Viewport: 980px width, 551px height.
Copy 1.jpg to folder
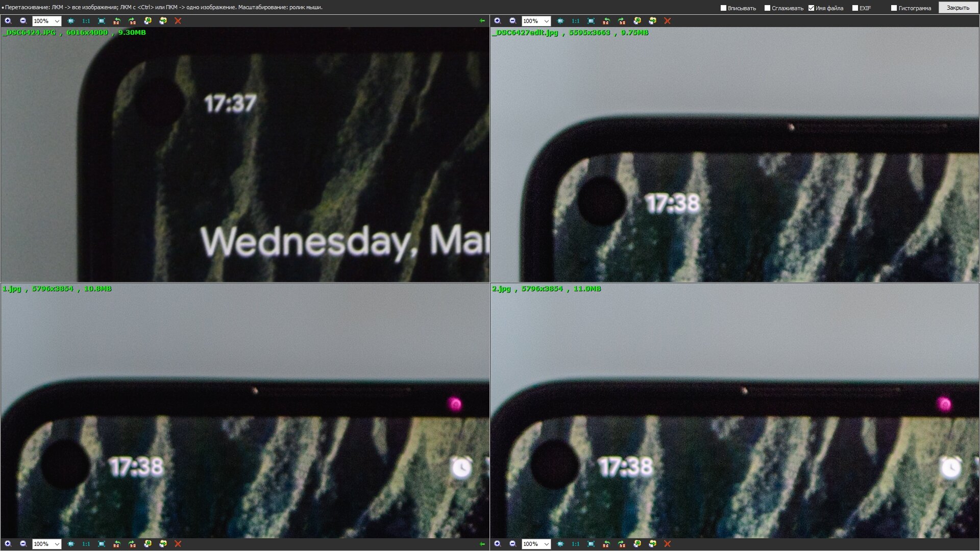(x=148, y=544)
